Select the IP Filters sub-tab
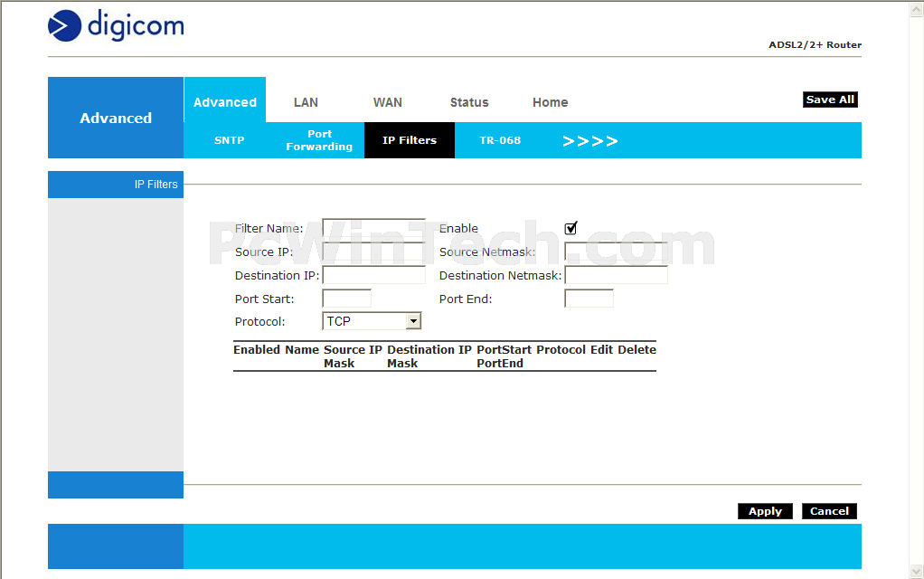The image size is (924, 579). [x=410, y=140]
